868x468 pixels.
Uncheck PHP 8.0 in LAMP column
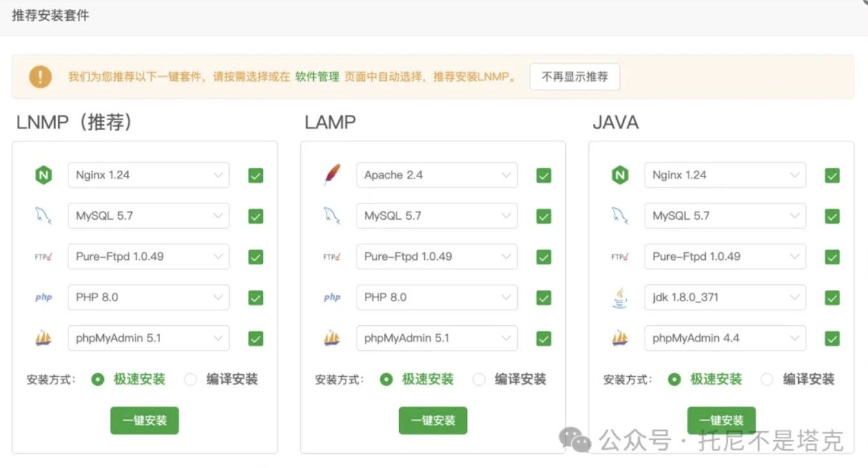coord(544,298)
